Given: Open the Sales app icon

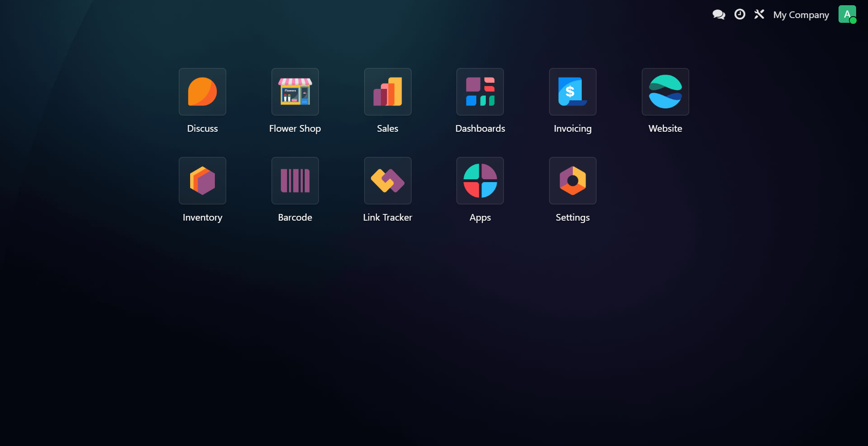Looking at the screenshot, I should pyautogui.click(x=387, y=92).
